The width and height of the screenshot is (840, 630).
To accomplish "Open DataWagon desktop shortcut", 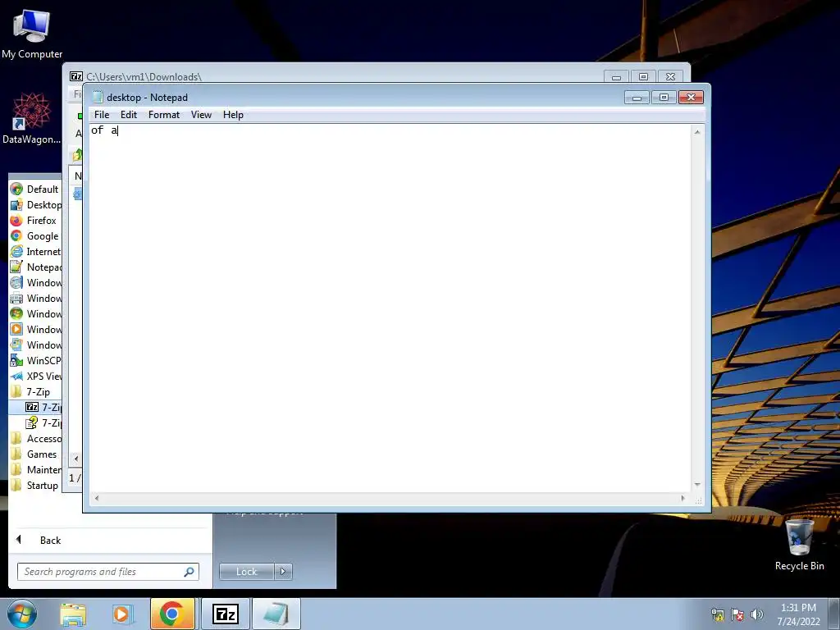I will click(32, 119).
